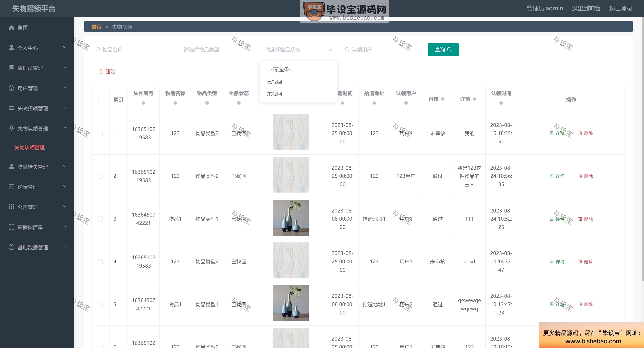Delete row 2 with 删除
This screenshot has height=348, width=644.
pos(585,176)
